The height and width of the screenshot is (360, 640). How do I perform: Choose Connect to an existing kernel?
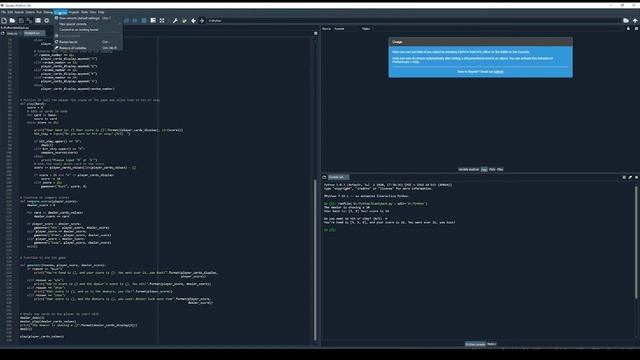88,29
